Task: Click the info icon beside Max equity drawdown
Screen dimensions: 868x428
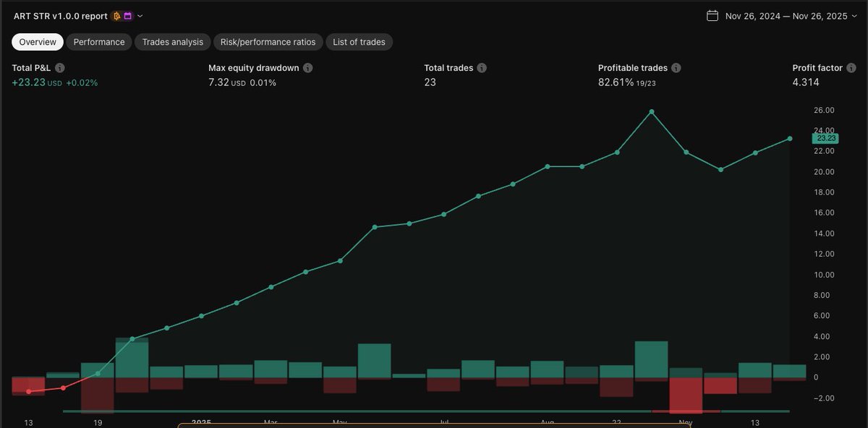Action: tap(307, 67)
